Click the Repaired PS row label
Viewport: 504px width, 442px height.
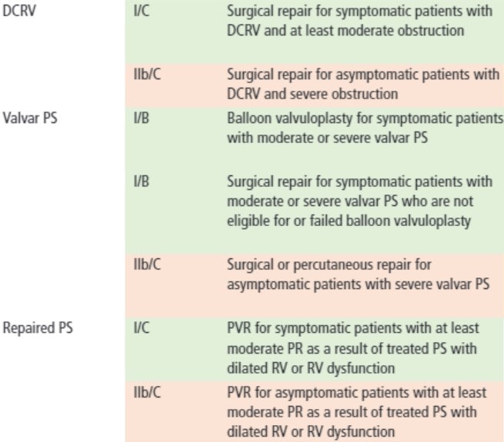38,328
